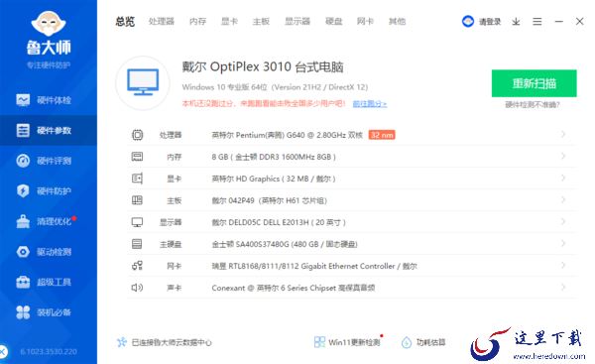Click 请登录 login text
595x364 pixels.
point(490,22)
